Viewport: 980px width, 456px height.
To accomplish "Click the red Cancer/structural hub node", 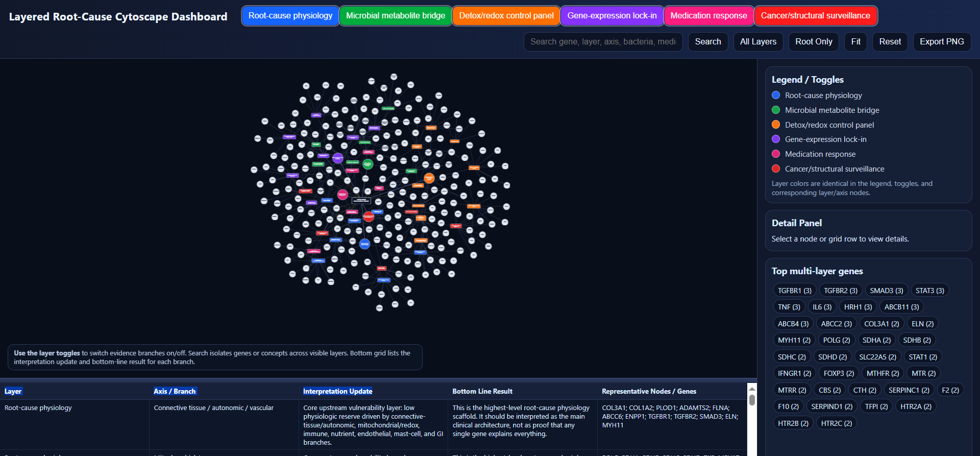I will 369,217.
